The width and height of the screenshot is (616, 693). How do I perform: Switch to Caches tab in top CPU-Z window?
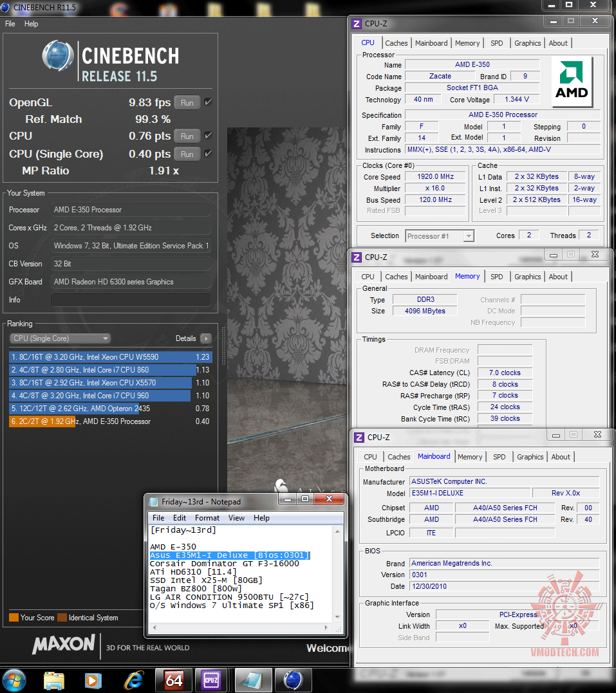click(x=397, y=43)
